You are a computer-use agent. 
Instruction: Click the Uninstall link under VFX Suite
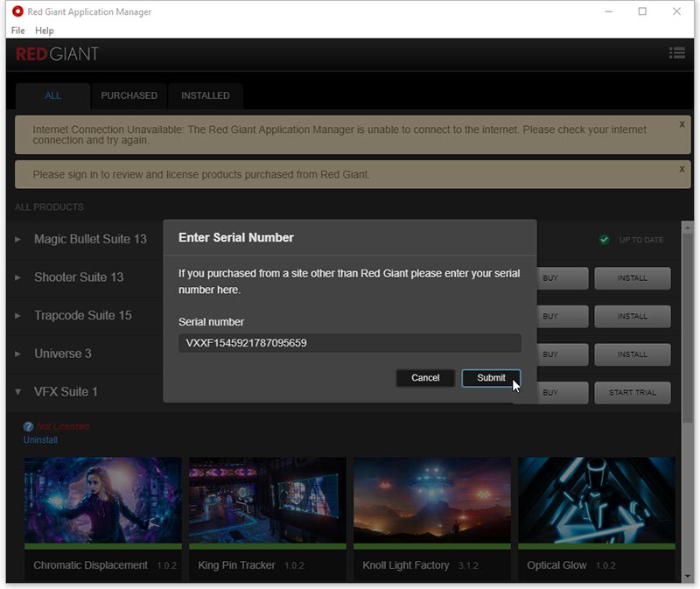click(40, 439)
